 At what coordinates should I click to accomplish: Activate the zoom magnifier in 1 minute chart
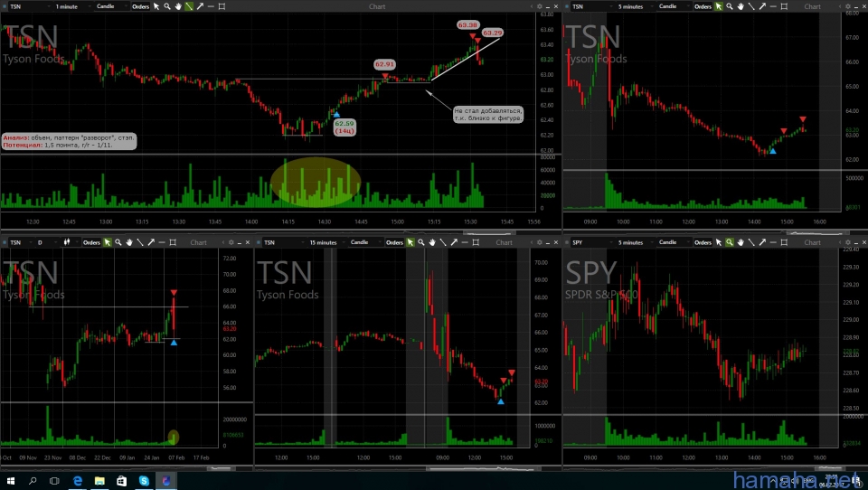point(167,6)
